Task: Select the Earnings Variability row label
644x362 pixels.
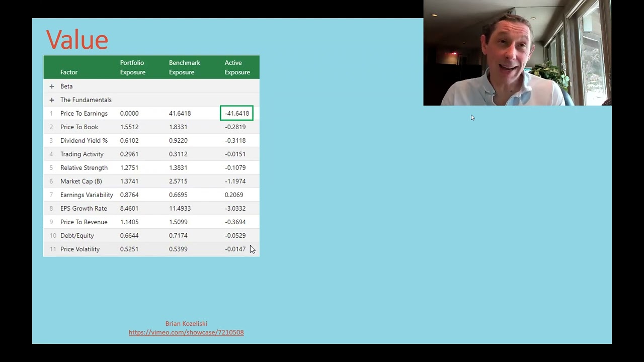Action: (87, 195)
